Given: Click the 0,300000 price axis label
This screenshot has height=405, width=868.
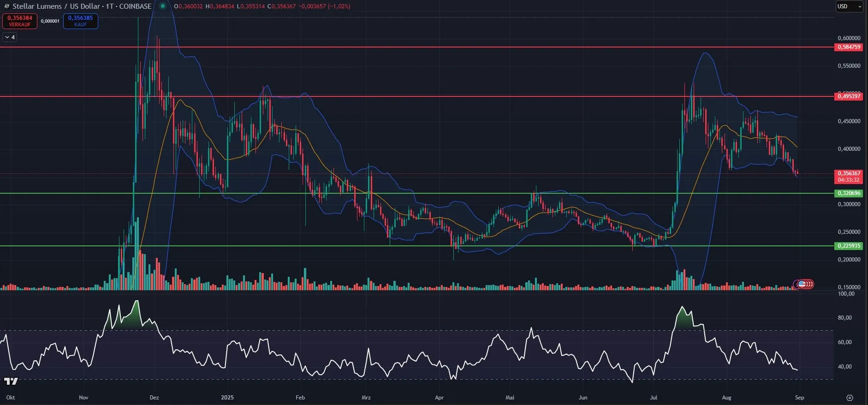Looking at the screenshot, I should (x=849, y=204).
